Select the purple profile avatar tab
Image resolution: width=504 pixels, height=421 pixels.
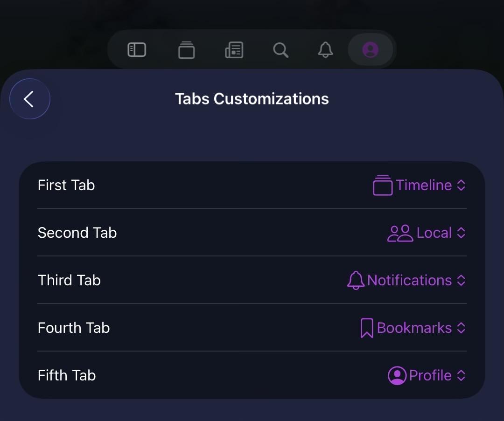[x=370, y=50]
